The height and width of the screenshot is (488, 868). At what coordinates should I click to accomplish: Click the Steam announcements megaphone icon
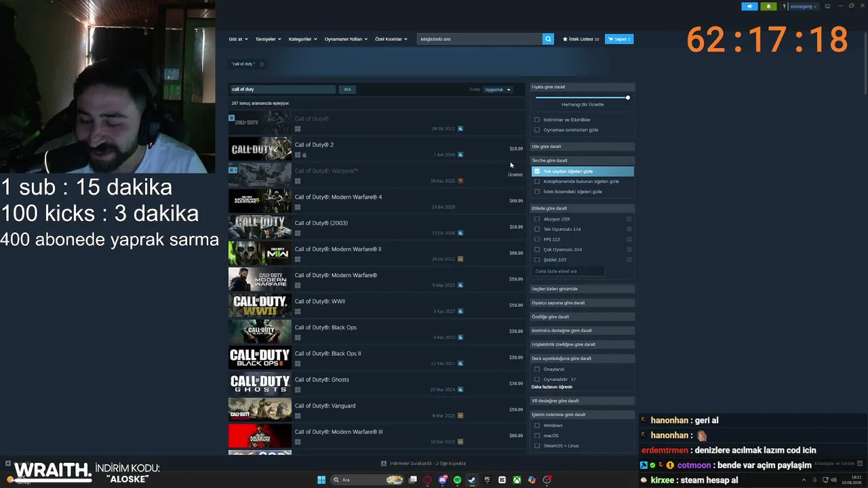749,6
